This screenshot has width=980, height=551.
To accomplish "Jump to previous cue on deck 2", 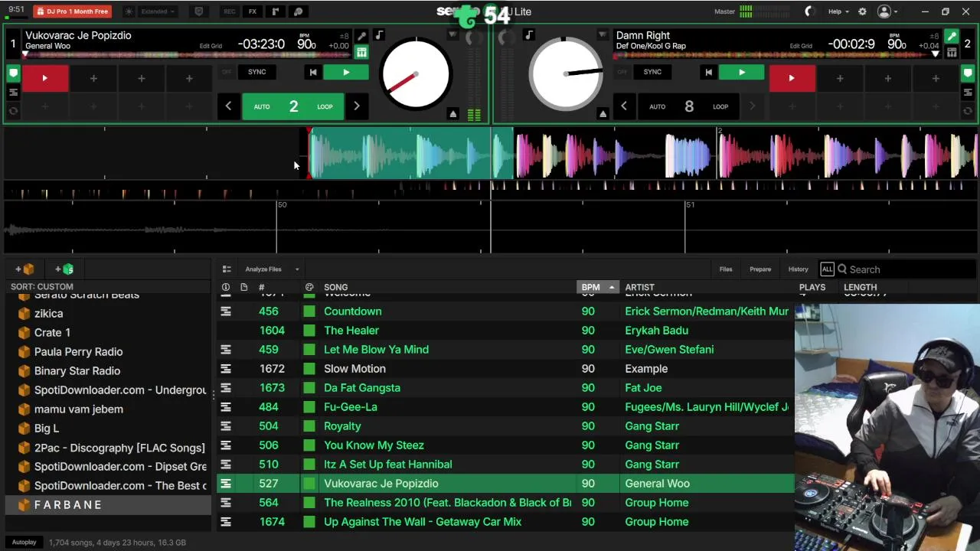I will coord(708,72).
